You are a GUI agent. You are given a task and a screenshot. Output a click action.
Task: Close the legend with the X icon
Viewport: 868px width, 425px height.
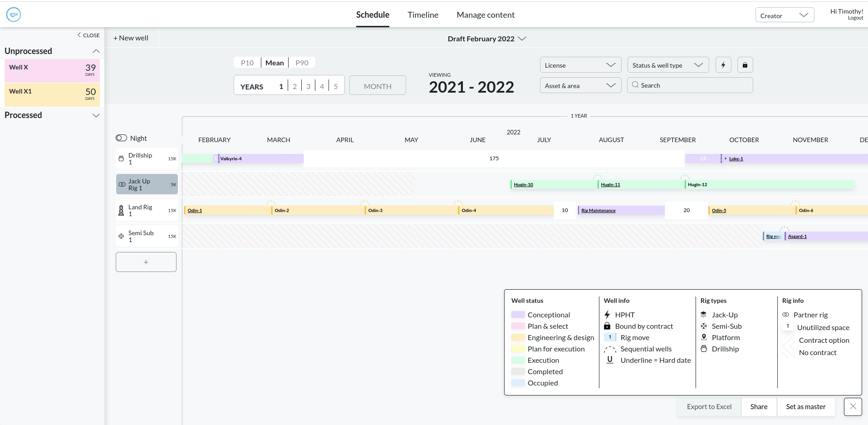[853, 406]
